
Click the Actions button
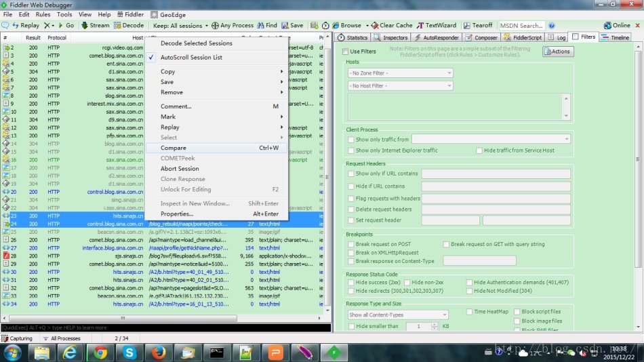pyautogui.click(x=558, y=52)
